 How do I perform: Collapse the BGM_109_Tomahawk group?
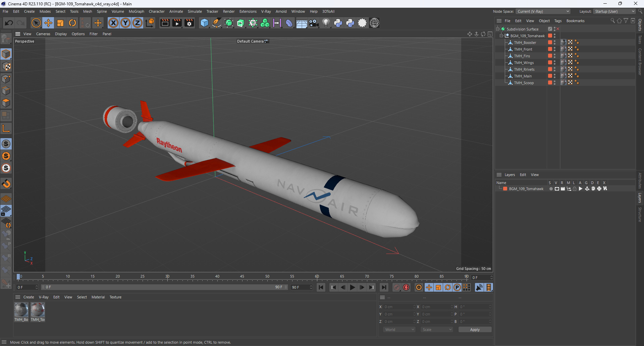pos(502,36)
